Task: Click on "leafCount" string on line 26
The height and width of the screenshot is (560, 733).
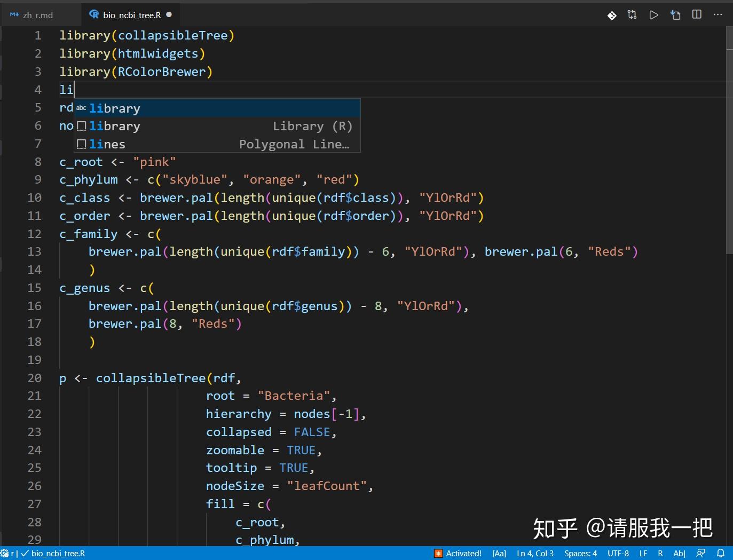Action: pyautogui.click(x=327, y=486)
